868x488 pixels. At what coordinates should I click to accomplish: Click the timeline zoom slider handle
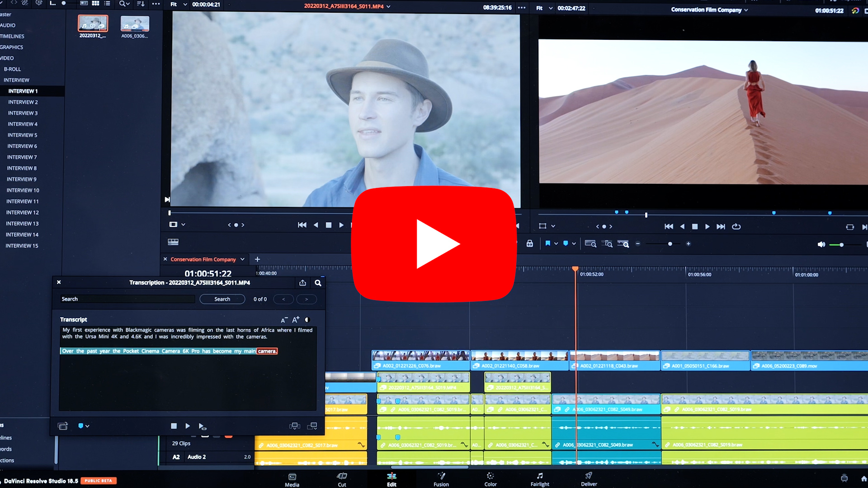coord(670,244)
